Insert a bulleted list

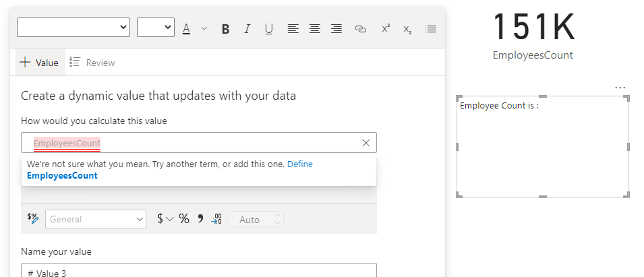pos(431,29)
